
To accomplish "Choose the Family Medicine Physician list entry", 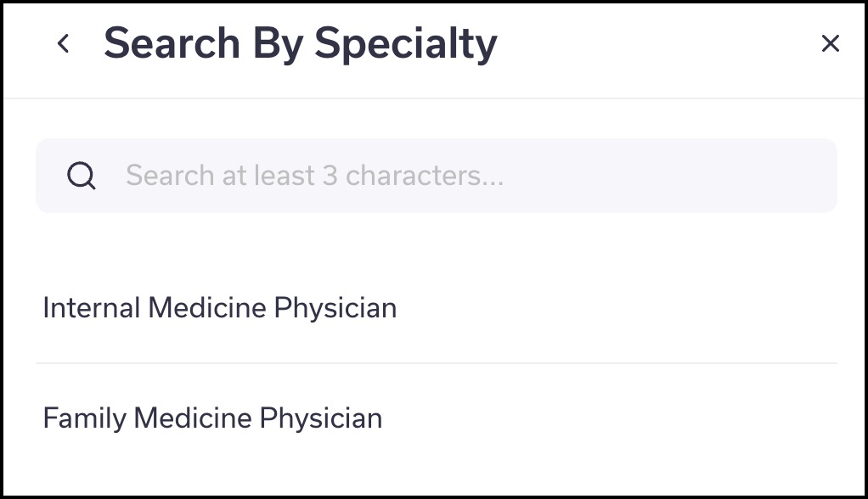I will point(437,418).
